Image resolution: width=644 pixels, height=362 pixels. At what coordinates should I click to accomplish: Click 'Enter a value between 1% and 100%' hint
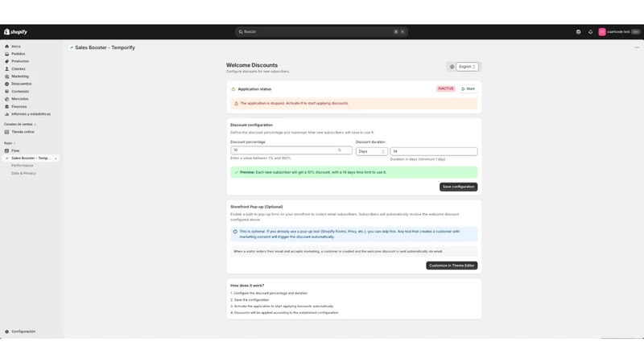[260, 158]
